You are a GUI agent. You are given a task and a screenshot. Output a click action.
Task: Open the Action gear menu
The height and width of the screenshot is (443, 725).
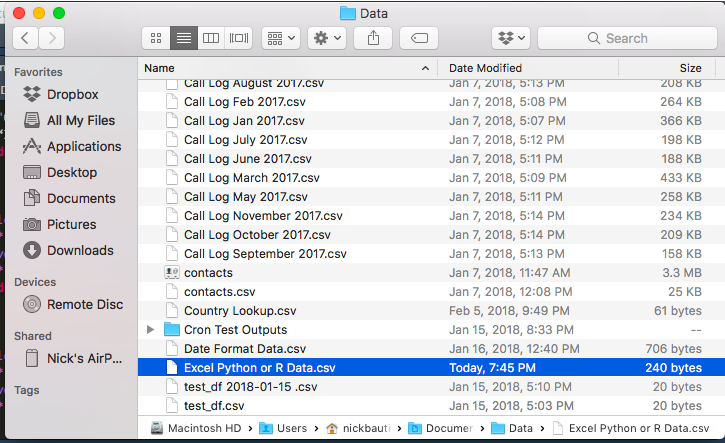pos(327,38)
